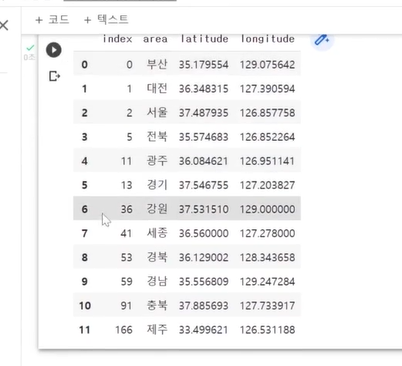Select the 대전 area cell
The width and height of the screenshot is (402, 366).
[x=157, y=88]
